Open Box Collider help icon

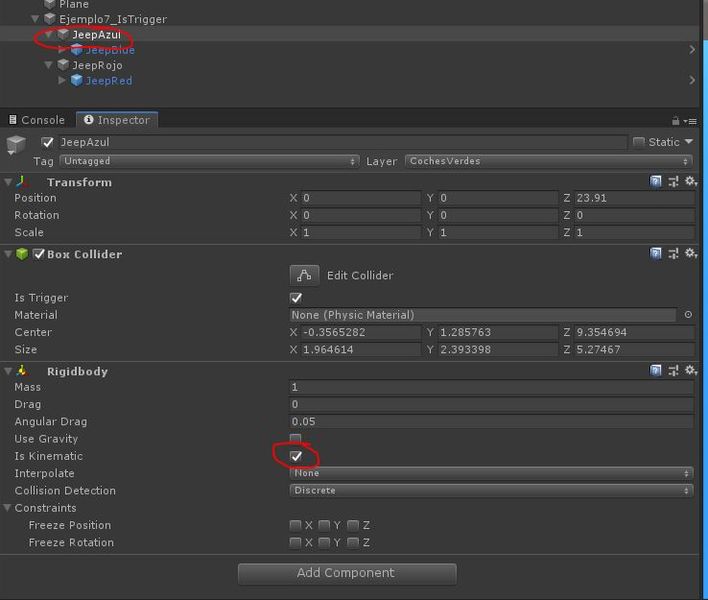[x=655, y=253]
